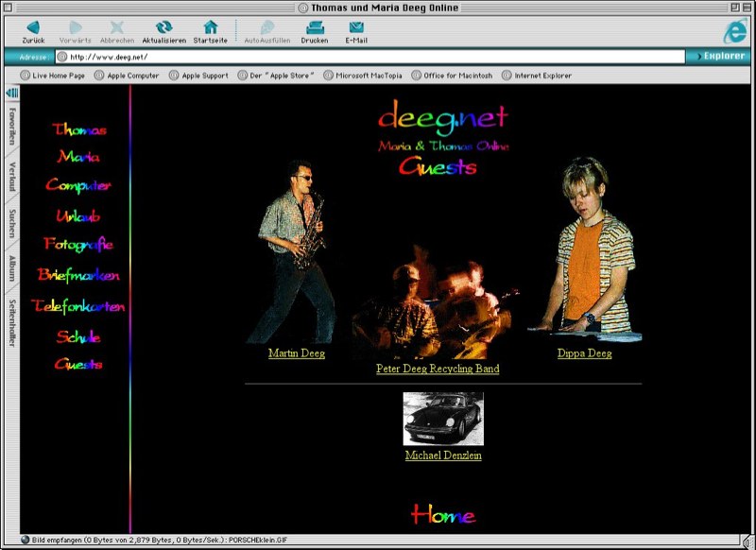Click the Porsche car thumbnail image
This screenshot has width=756, height=550.
pyautogui.click(x=443, y=419)
